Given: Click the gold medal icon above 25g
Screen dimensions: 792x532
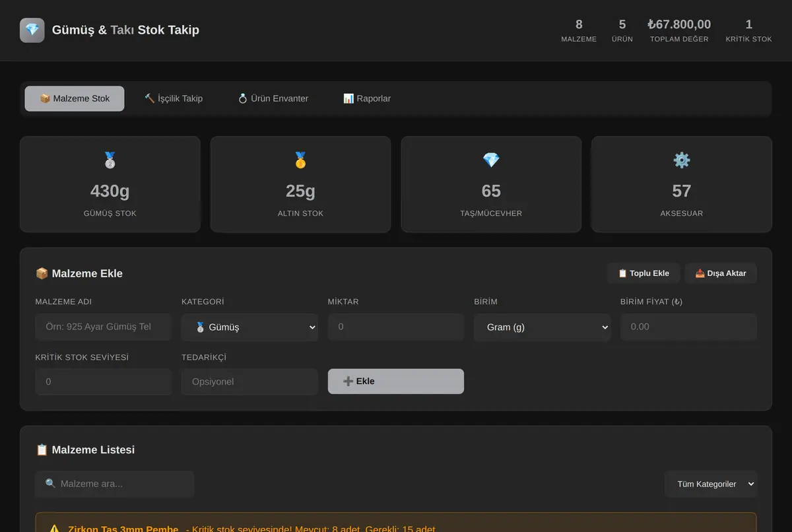Looking at the screenshot, I should point(300,160).
